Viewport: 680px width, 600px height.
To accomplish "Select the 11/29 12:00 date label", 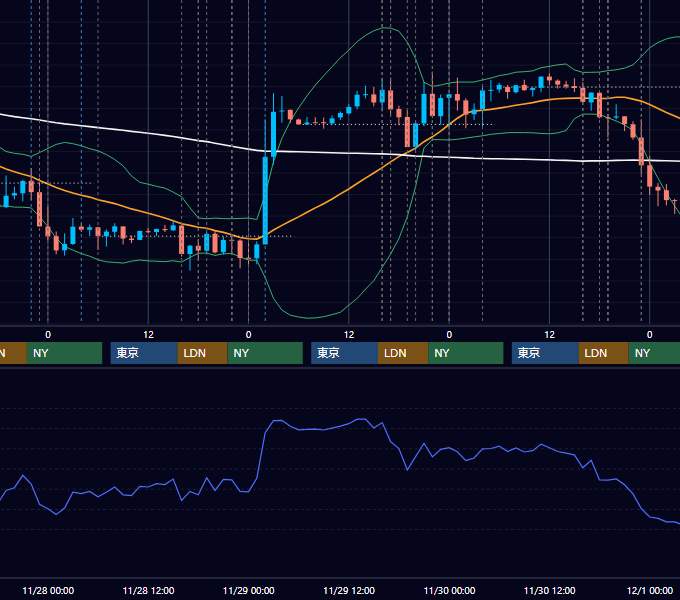I will coord(349,590).
